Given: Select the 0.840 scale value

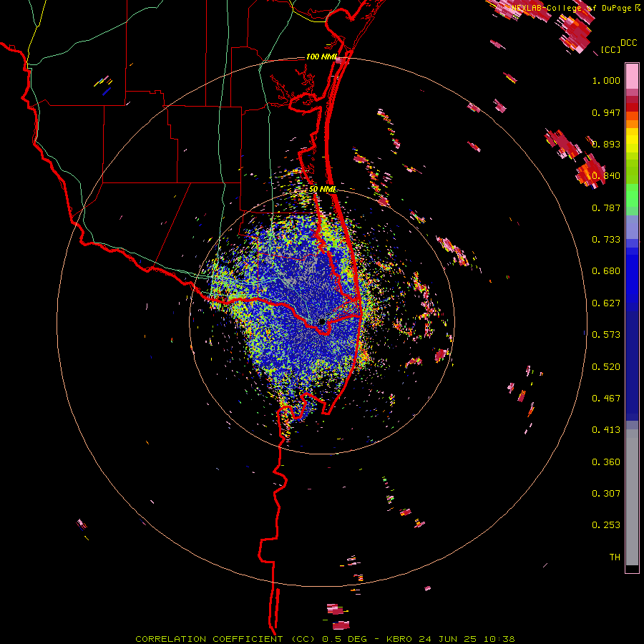Looking at the screenshot, I should (606, 176).
